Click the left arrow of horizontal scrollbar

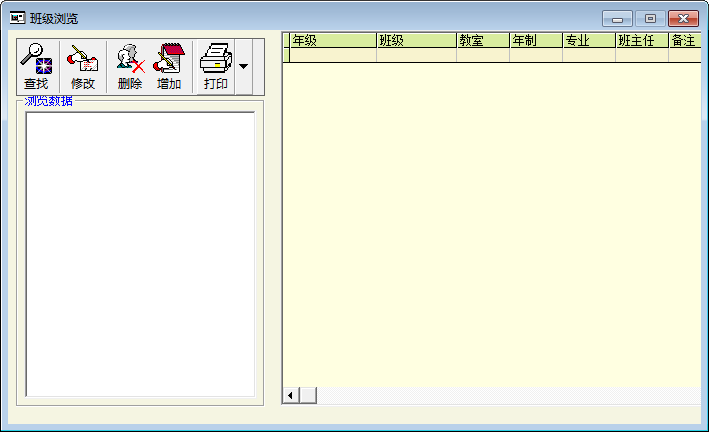click(290, 395)
